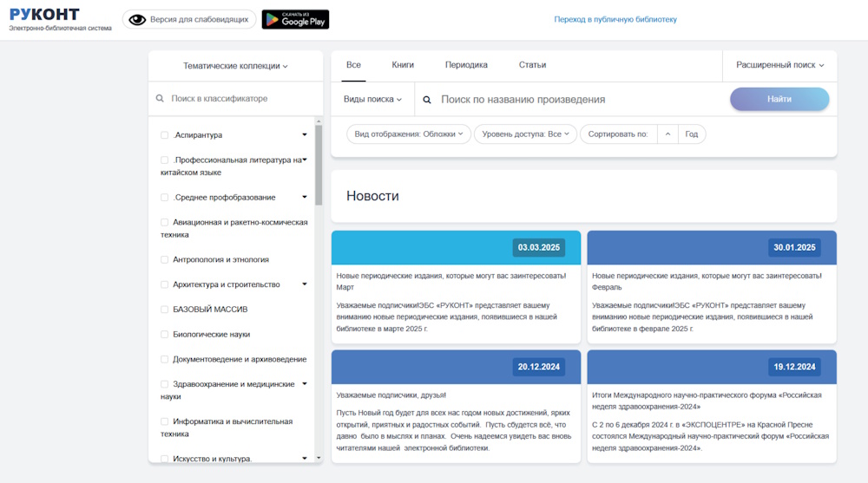Viewport: 868px width, 483px height.
Task: Open the Тематические коллекции dropdown
Action: click(235, 66)
